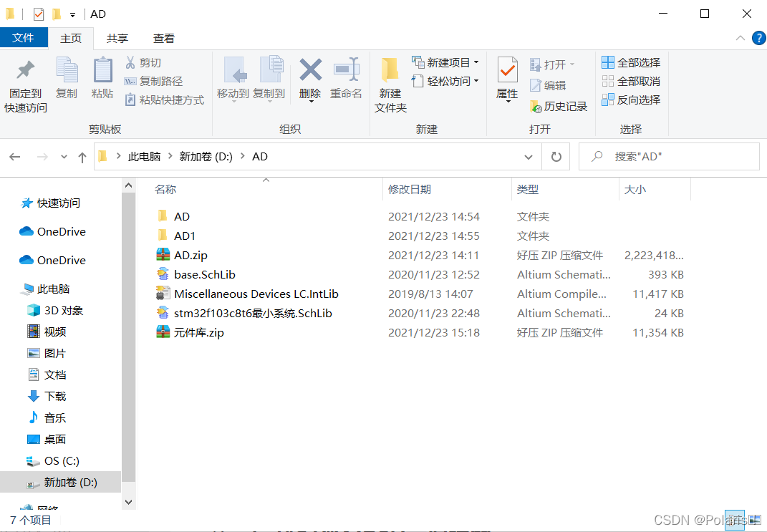Viewport: 767px width, 532px height.
Task: Expand the 新加卷 (D:) breadcrumb chevron
Action: [243, 156]
